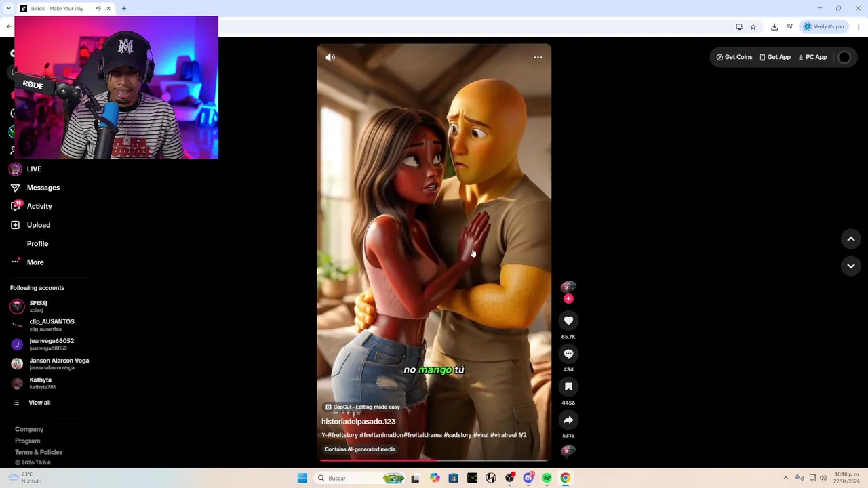Viewport: 868px width, 488px height.
Task: Open Spotify from the taskbar
Action: [x=547, y=478]
